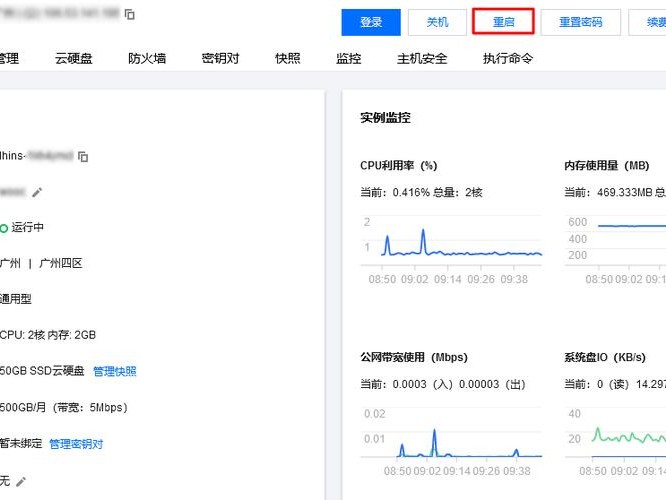The image size is (666, 500).
Task: Click the 登录 login button
Action: coord(371,22)
